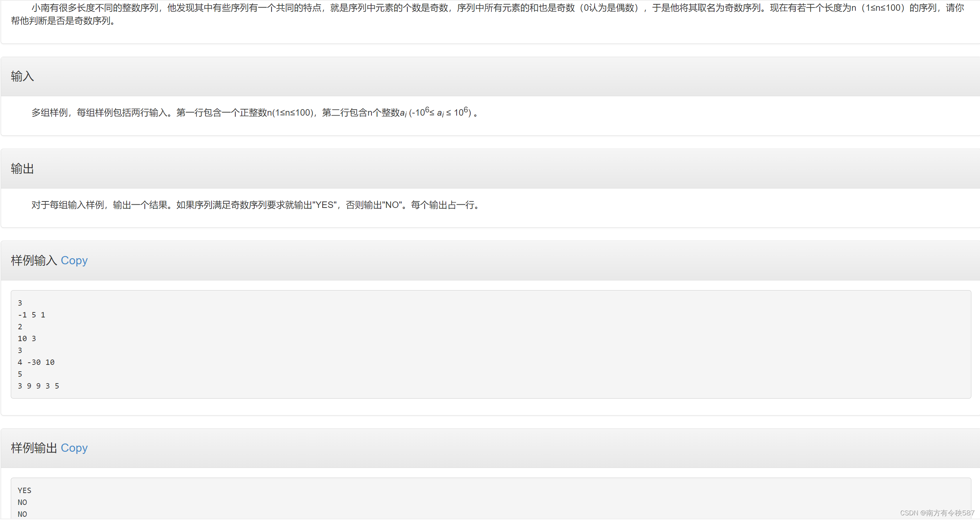Screen dimensions: 980x520
Task: Click the sample input line '-1 5 1'
Action: click(32, 315)
